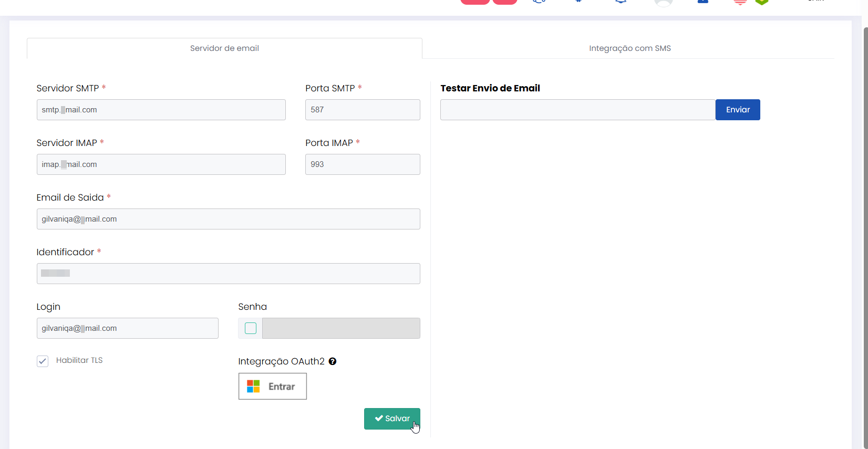
Task: Click the OAuth2 help question mark icon
Action: click(333, 361)
